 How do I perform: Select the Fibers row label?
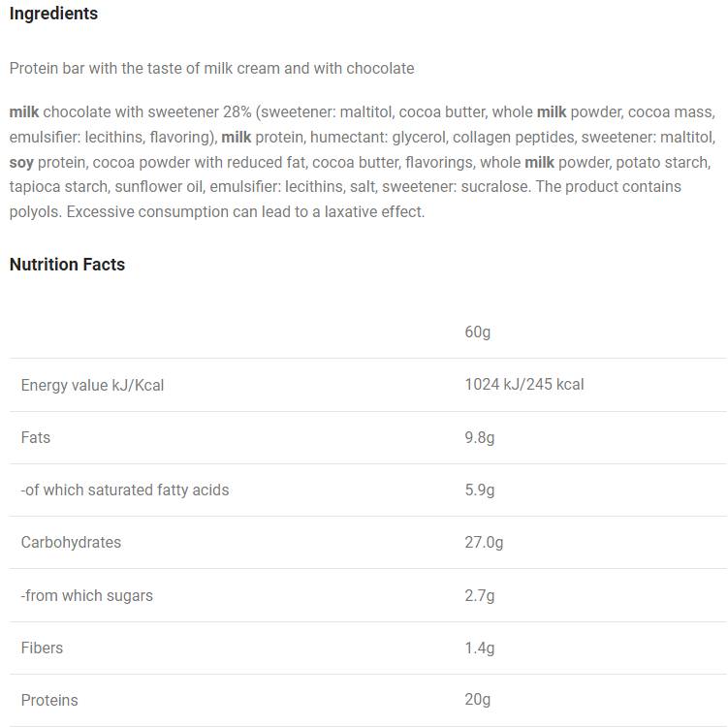pos(43,648)
